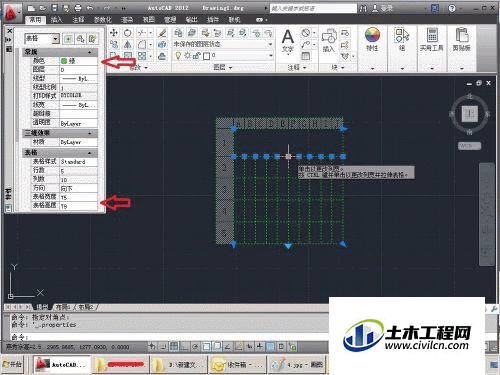Click the 登录 (Sign In) button
The image size is (500, 375).
click(x=383, y=8)
